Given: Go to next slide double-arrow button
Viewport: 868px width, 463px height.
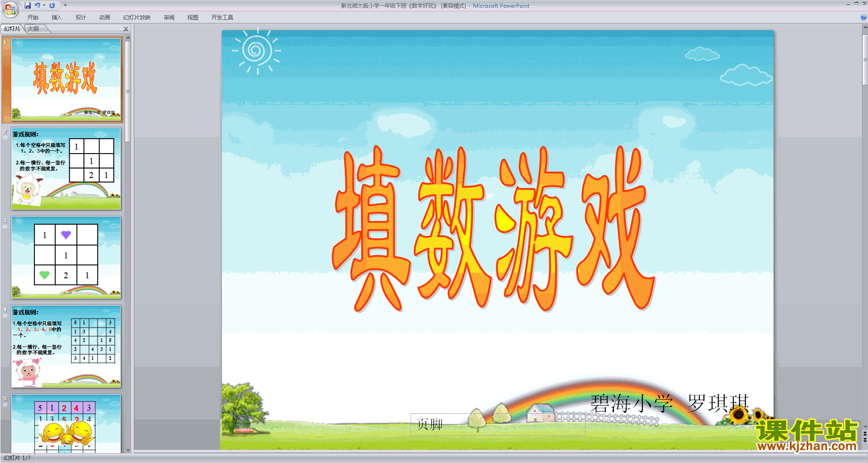Looking at the screenshot, I should [865, 440].
